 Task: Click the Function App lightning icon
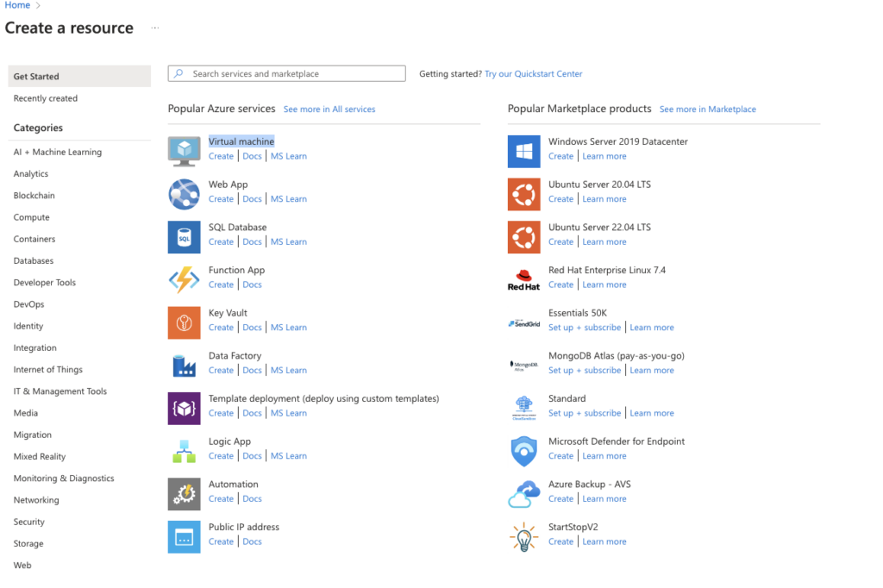tap(185, 279)
